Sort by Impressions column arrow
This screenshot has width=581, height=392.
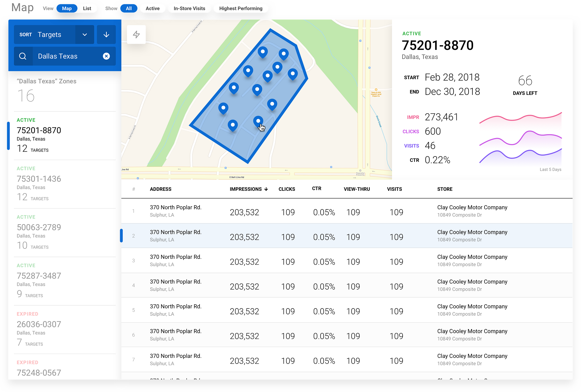click(x=266, y=189)
